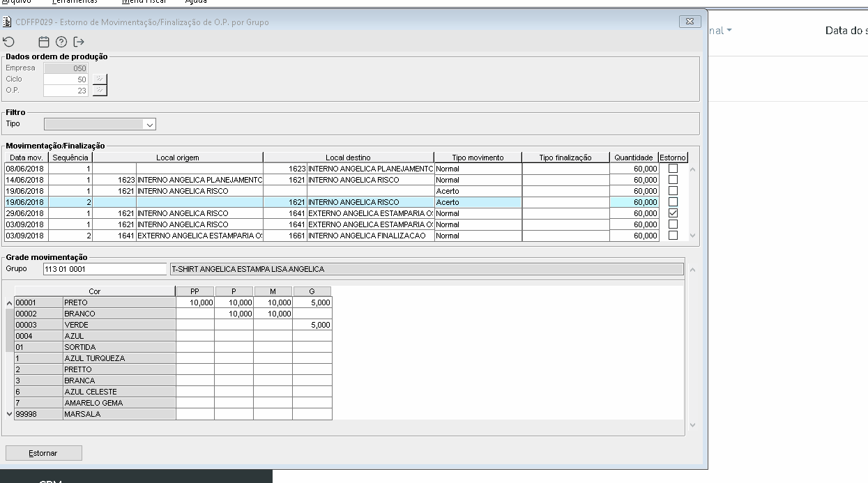Select the BRANCA color row
Viewport: 868px width, 483px height.
[x=95, y=381]
